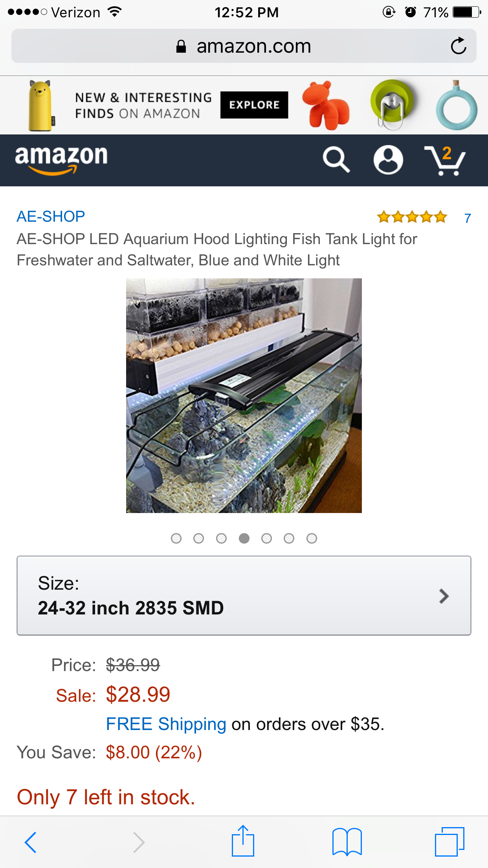This screenshot has height=868, width=488.
Task: Tap the Safari share icon
Action: click(243, 841)
